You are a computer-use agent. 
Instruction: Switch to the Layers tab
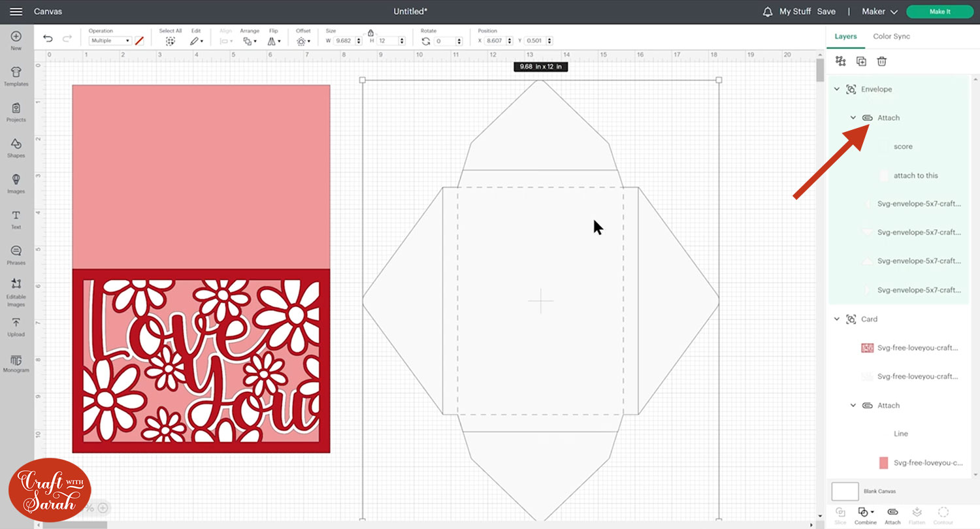tap(845, 37)
